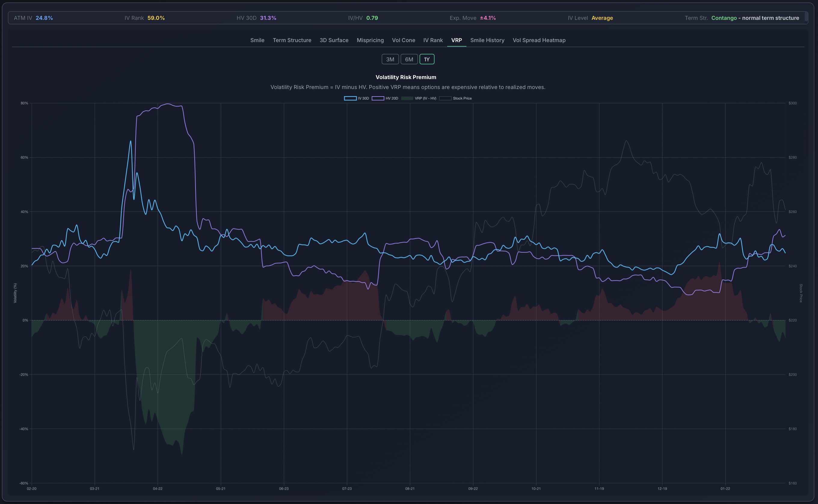View the Vol Cone chart
This screenshot has height=504, width=818.
(x=403, y=40)
